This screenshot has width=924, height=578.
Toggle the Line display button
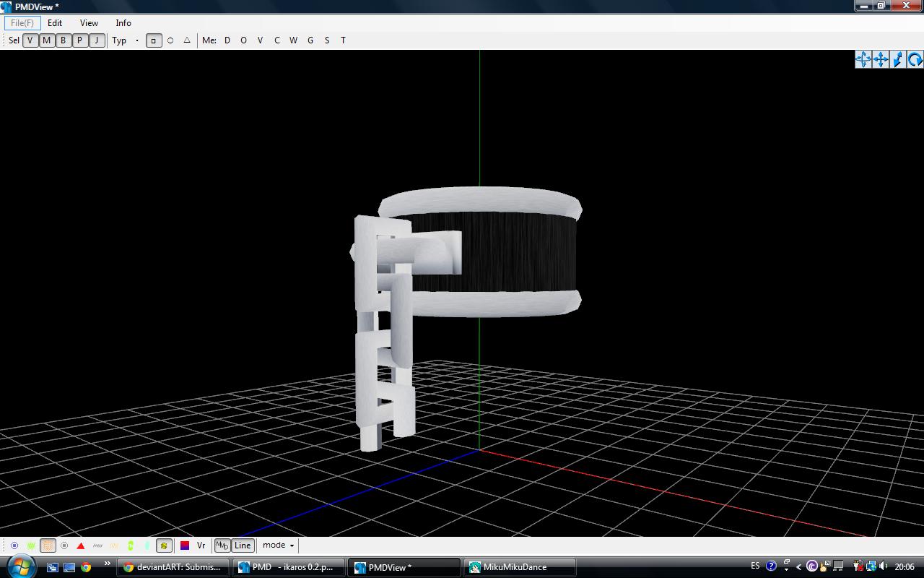click(x=243, y=545)
